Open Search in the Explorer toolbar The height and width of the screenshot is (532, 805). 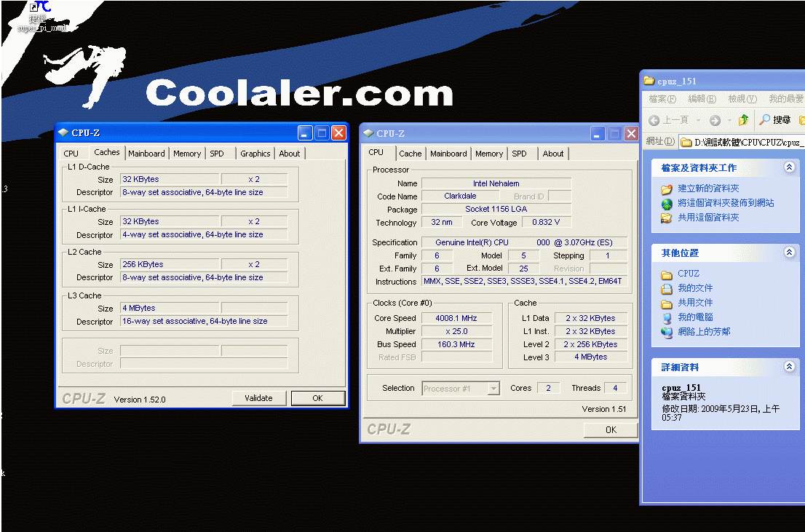774,120
